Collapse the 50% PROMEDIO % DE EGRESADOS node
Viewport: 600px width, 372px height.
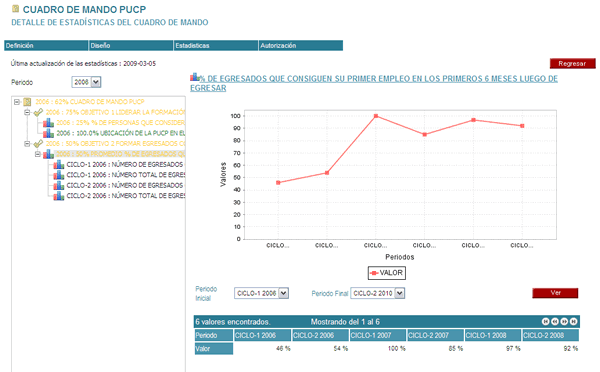click(x=38, y=154)
